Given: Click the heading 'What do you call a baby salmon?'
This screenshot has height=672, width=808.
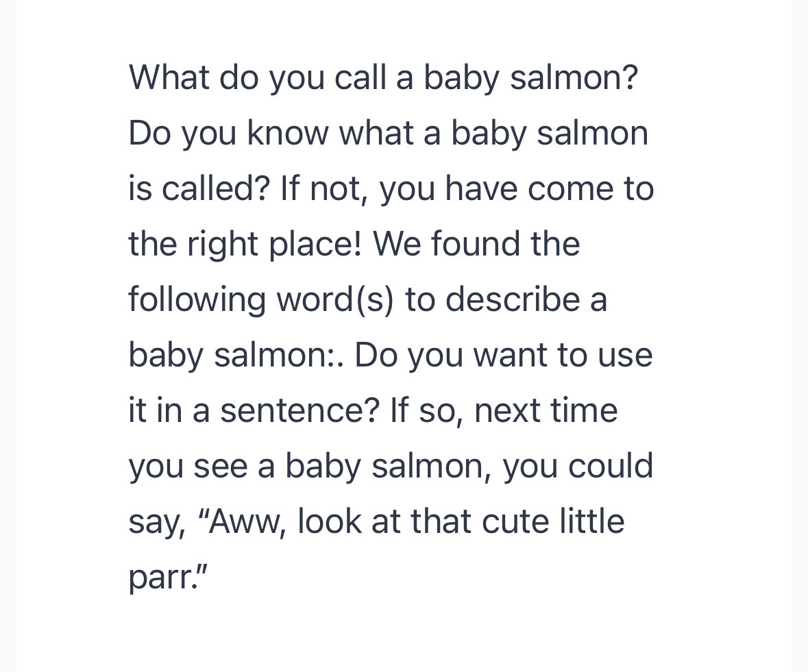Looking at the screenshot, I should tap(383, 78).
